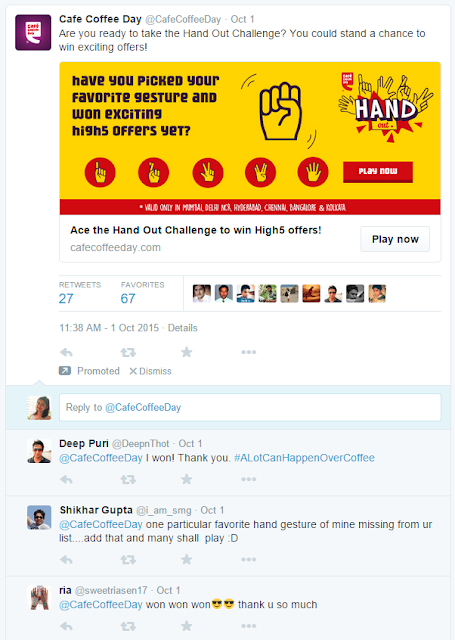Image resolution: width=455 pixels, height=640 pixels.
Task: Click the red Play now banner button
Action: 378,172
